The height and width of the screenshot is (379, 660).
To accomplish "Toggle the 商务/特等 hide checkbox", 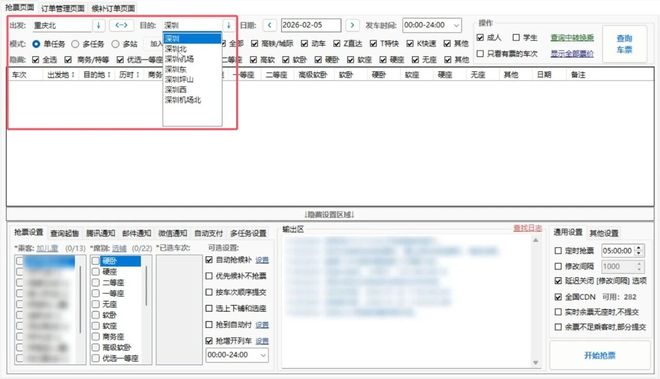I will pyautogui.click(x=68, y=60).
